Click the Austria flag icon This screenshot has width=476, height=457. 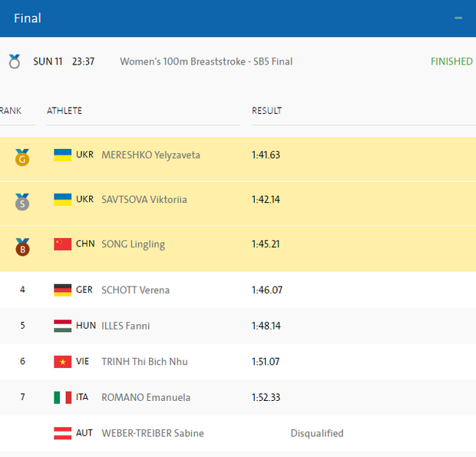(63, 433)
